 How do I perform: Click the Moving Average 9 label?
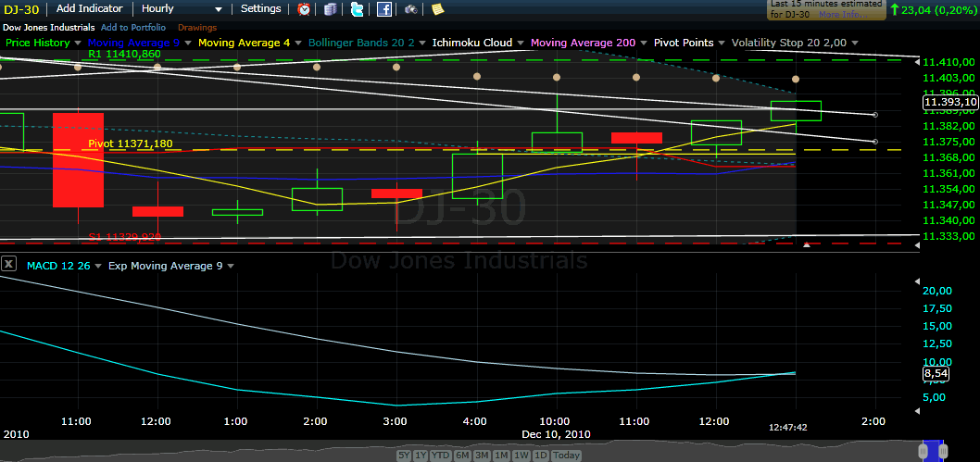tap(134, 44)
